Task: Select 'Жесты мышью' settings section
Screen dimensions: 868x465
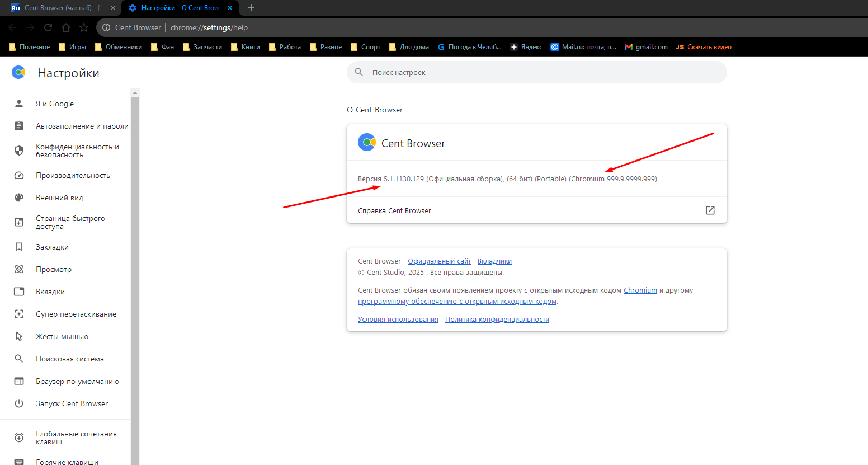Action: click(62, 336)
